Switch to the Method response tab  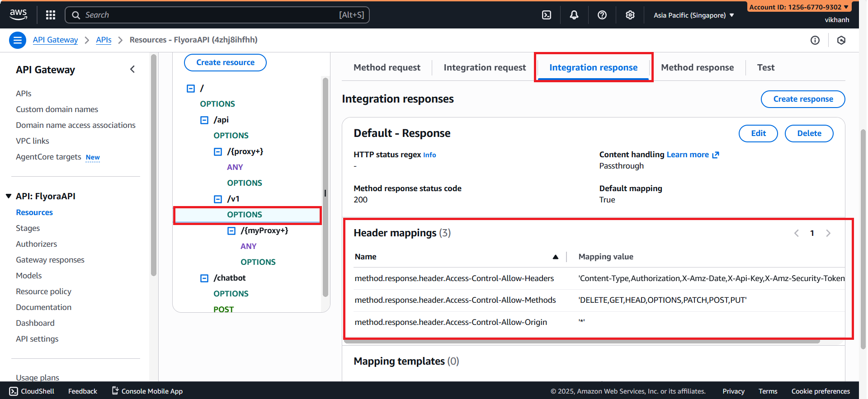[697, 67]
